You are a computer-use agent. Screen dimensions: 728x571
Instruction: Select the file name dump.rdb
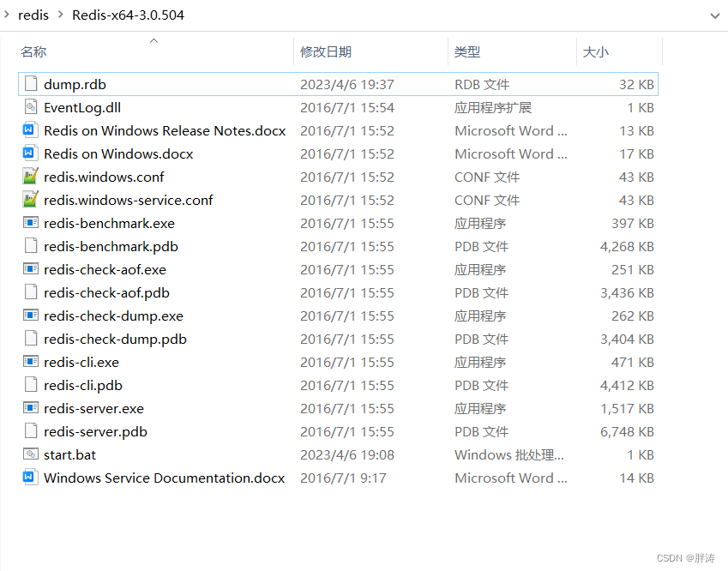tap(75, 85)
